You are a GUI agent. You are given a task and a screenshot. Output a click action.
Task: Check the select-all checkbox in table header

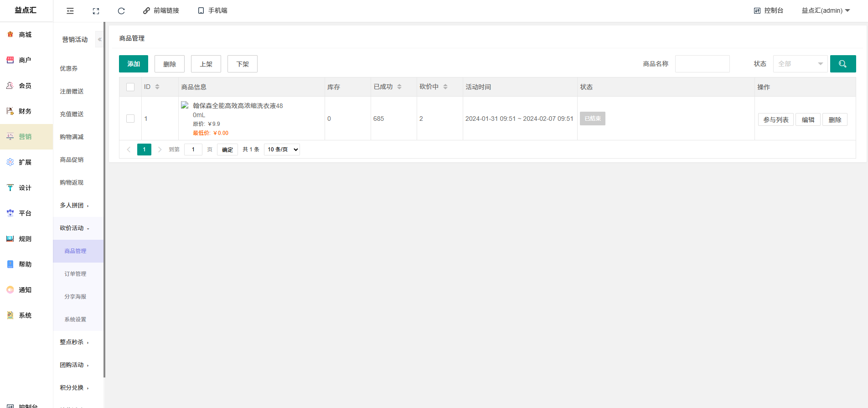(130, 87)
